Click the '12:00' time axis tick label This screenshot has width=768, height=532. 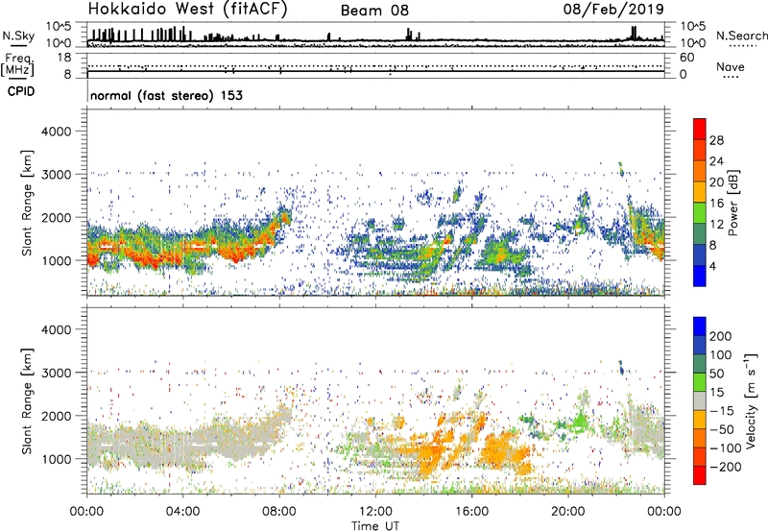(375, 512)
